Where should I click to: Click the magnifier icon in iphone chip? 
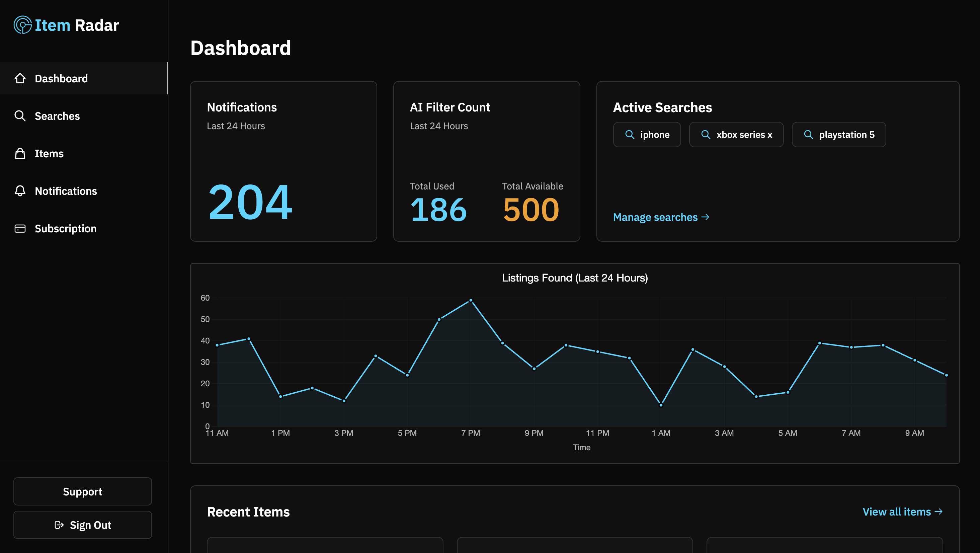click(630, 135)
